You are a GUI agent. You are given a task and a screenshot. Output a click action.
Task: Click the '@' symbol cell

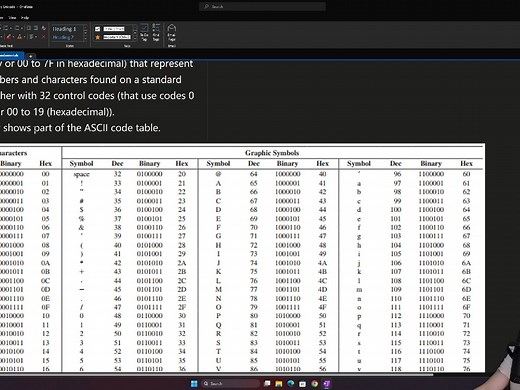[218, 174]
